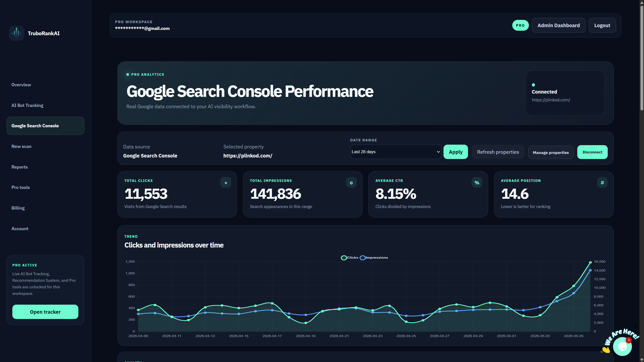Click the plus icon on Total Clicks card

[226, 183]
